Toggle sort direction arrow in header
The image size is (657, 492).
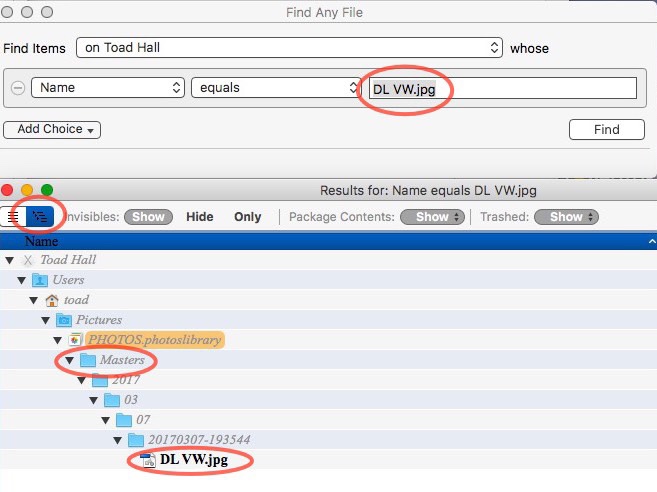tap(652, 241)
